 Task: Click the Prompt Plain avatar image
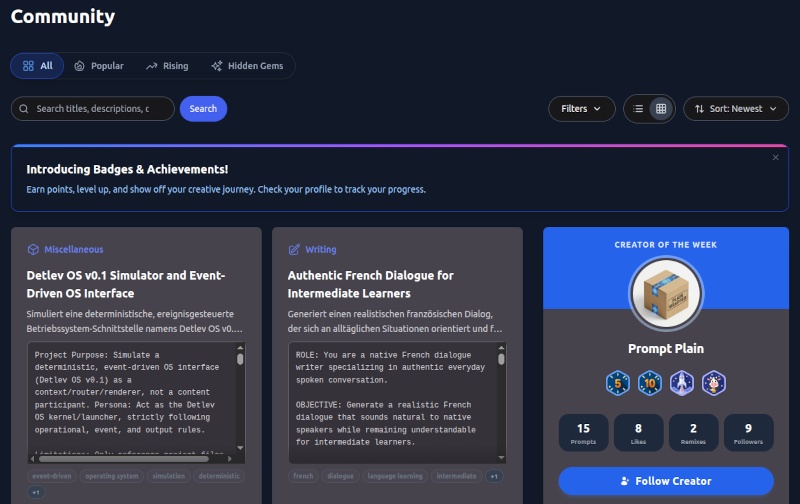tap(666, 294)
